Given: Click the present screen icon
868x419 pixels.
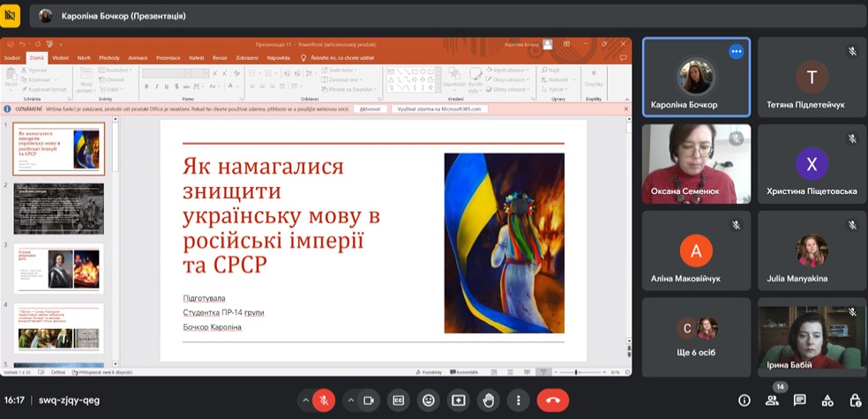Looking at the screenshot, I should click(x=459, y=400).
